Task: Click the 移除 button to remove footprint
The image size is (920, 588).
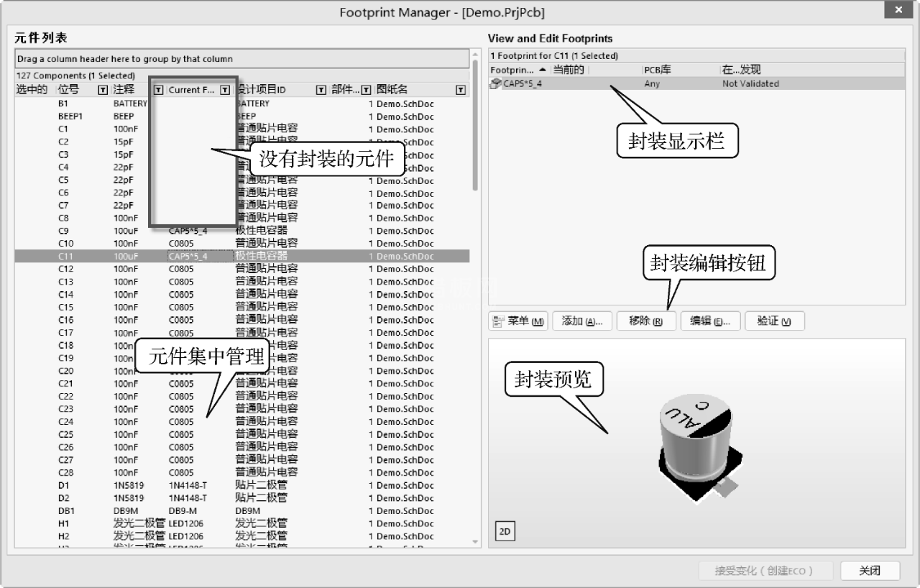Action: pyautogui.click(x=645, y=320)
